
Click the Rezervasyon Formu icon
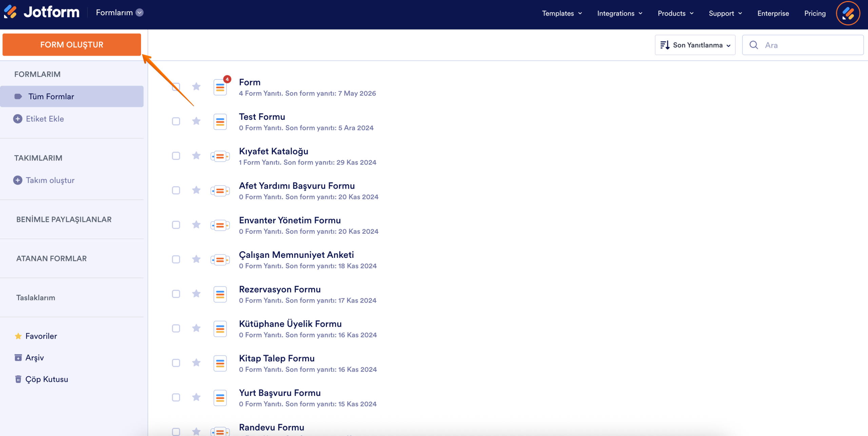tap(220, 295)
